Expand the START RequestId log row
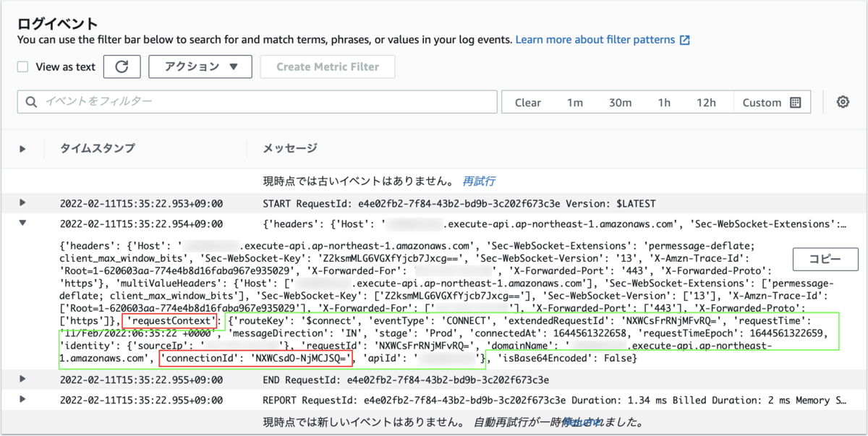The image size is (868, 436). (x=22, y=202)
